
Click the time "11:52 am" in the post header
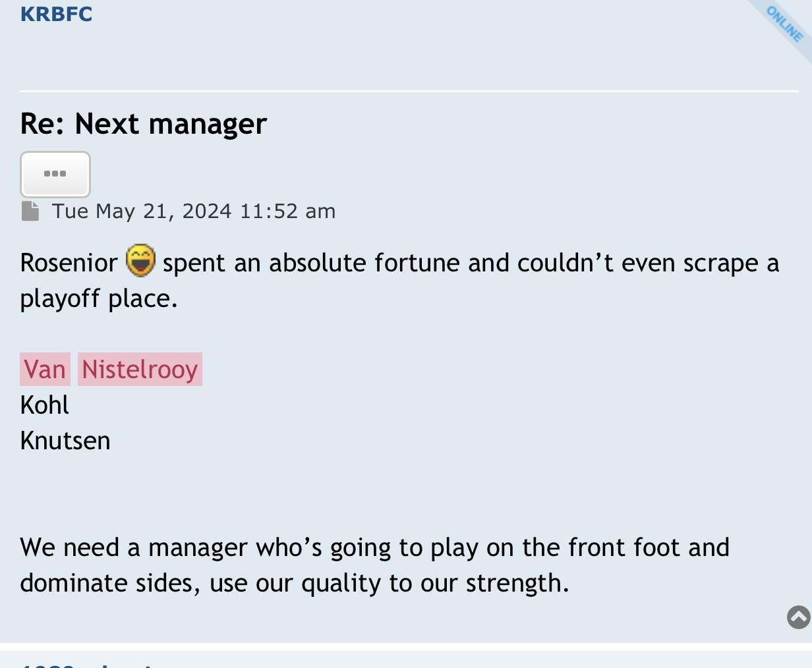[288, 211]
